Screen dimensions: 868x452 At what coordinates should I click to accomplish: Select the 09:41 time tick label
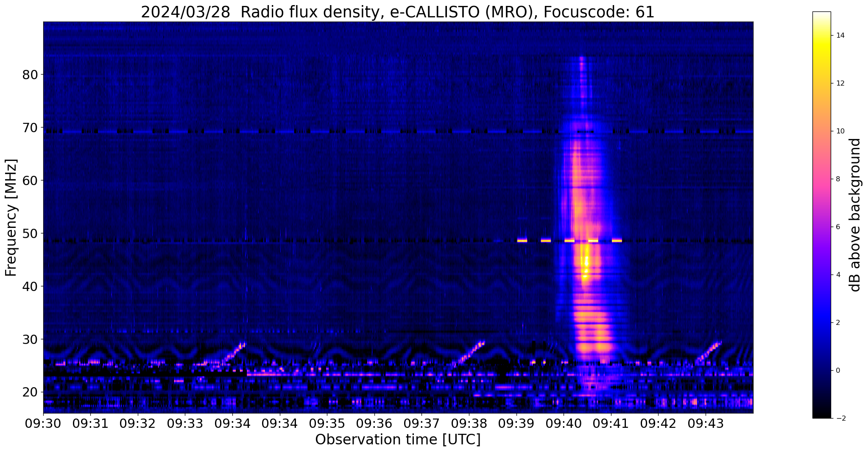click(x=611, y=424)
